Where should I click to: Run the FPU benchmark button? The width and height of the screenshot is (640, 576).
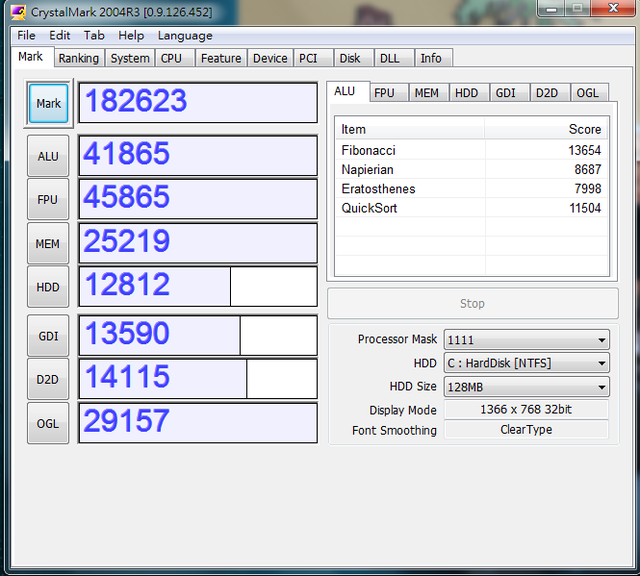(x=48, y=200)
